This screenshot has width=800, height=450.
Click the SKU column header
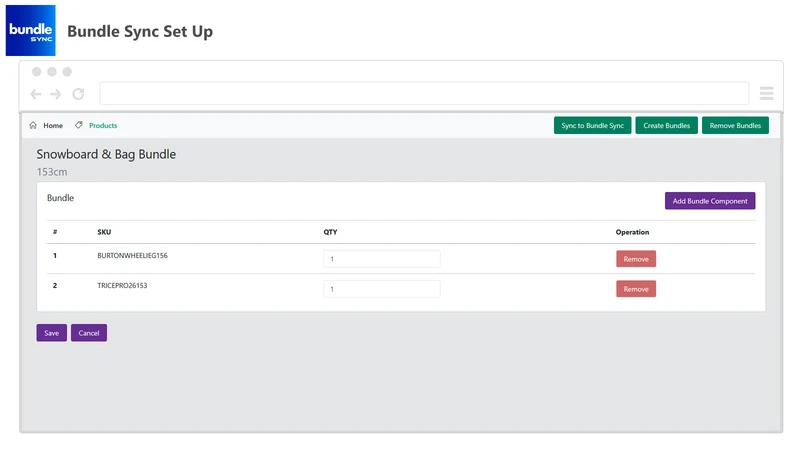[x=104, y=232]
